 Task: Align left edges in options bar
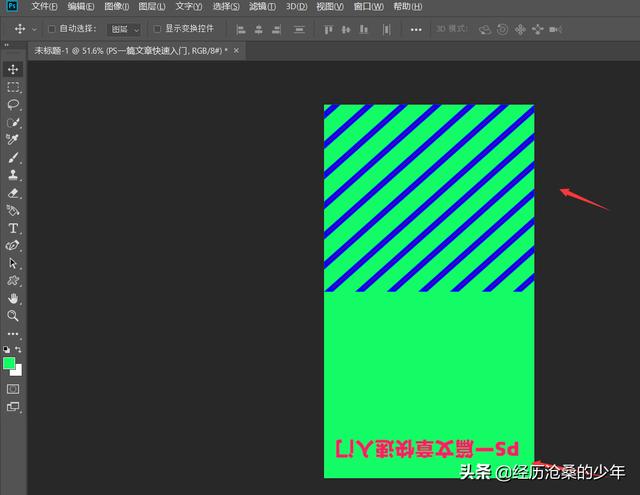(x=241, y=29)
